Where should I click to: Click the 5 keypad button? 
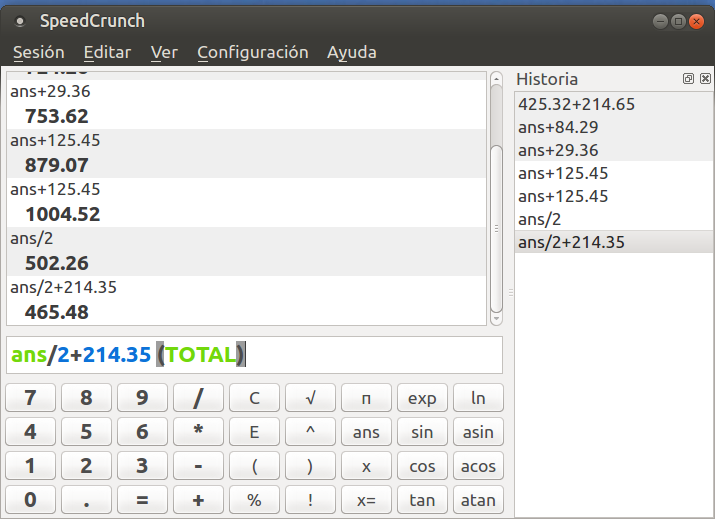[87, 431]
